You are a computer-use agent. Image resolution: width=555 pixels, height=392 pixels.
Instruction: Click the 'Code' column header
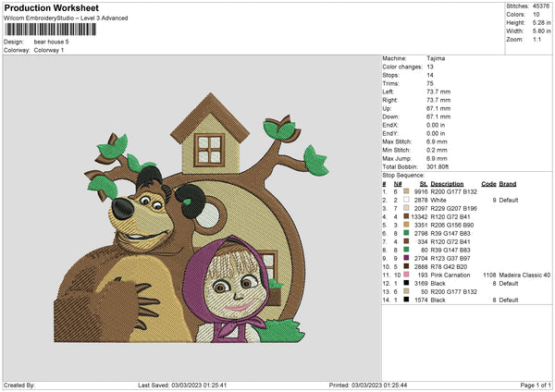(488, 184)
